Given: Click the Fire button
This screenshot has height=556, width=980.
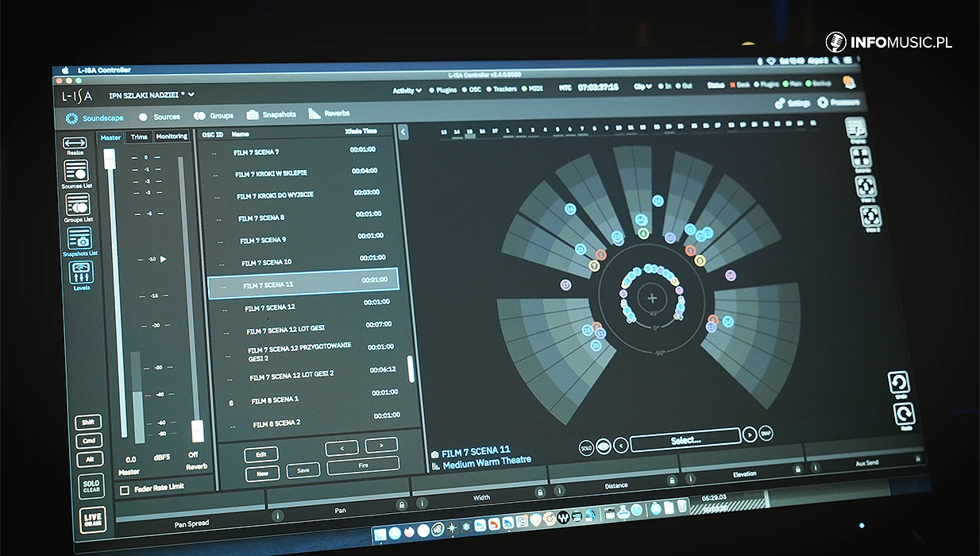Looking at the screenshot, I should (363, 465).
